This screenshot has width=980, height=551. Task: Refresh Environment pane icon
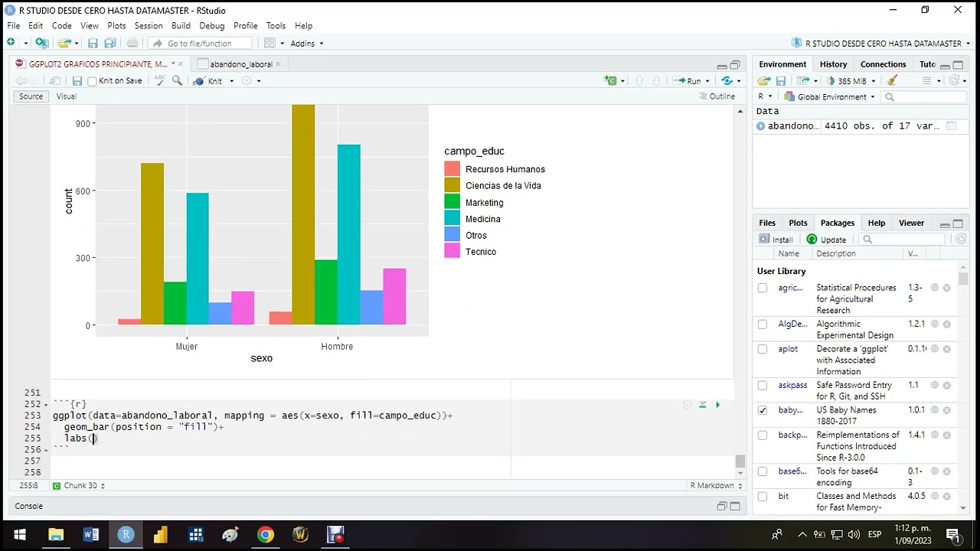955,80
